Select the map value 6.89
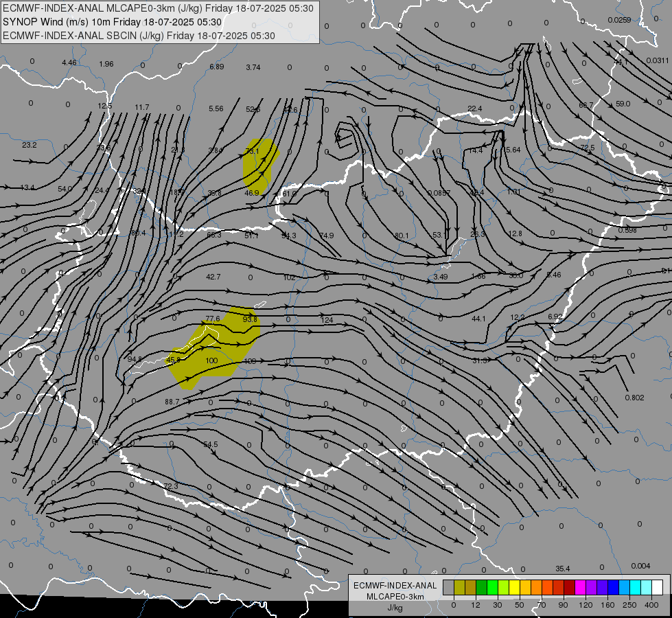 (217, 67)
